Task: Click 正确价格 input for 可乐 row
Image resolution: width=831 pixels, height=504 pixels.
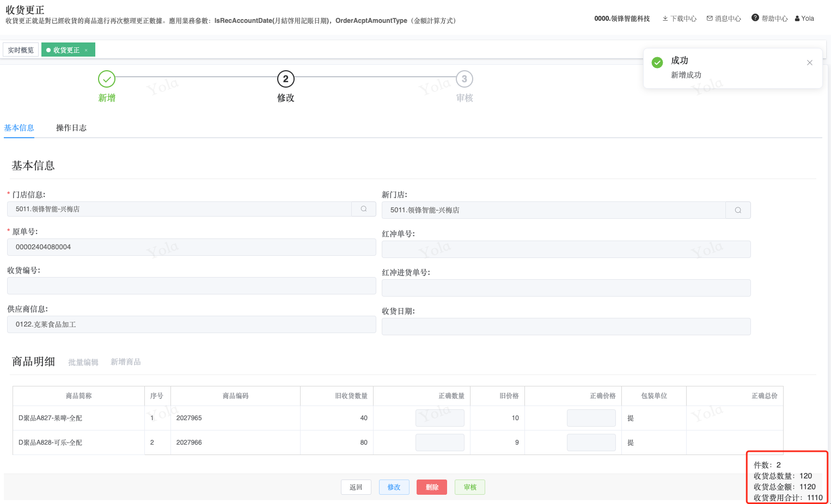Action: coord(591,442)
